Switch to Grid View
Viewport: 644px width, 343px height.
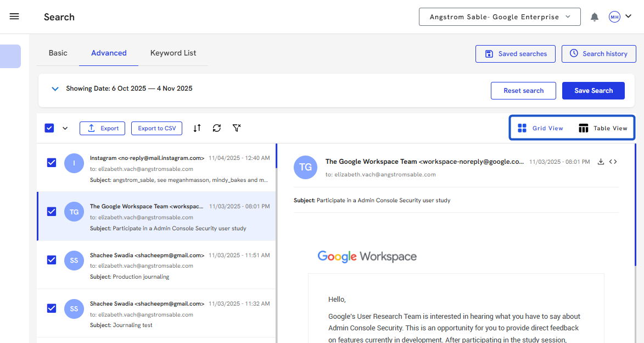pyautogui.click(x=540, y=128)
